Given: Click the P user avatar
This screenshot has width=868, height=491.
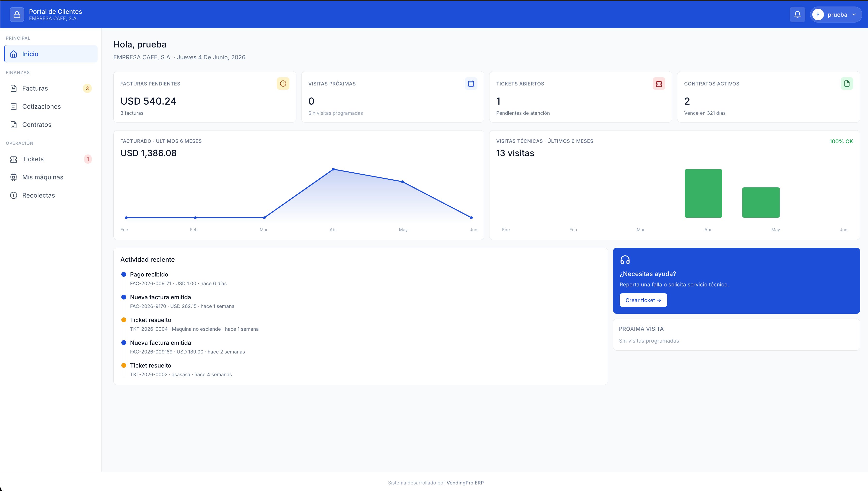Looking at the screenshot, I should 818,15.
